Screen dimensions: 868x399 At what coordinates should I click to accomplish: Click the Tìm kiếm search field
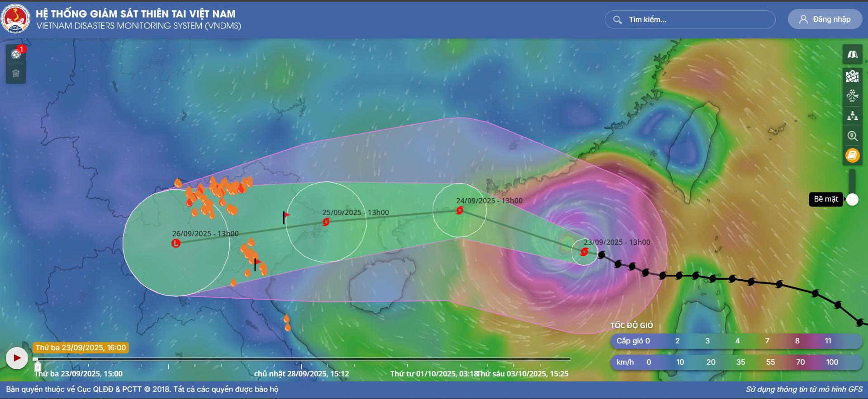tap(690, 19)
